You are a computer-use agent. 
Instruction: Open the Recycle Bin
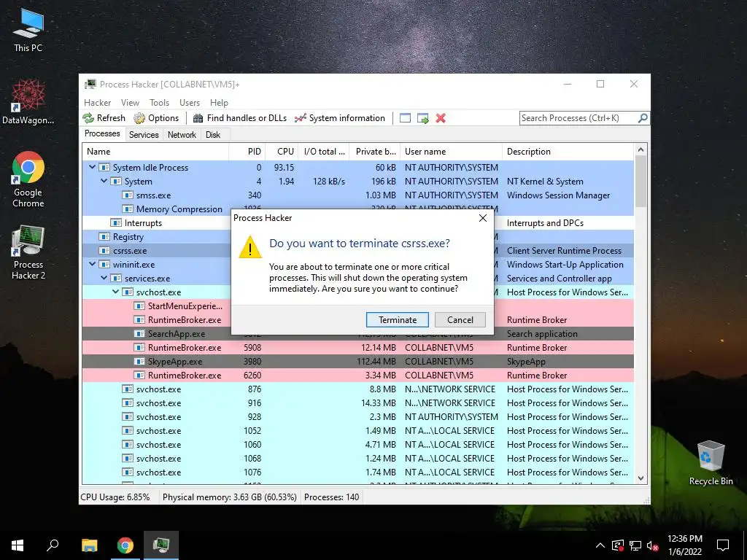[711, 463]
